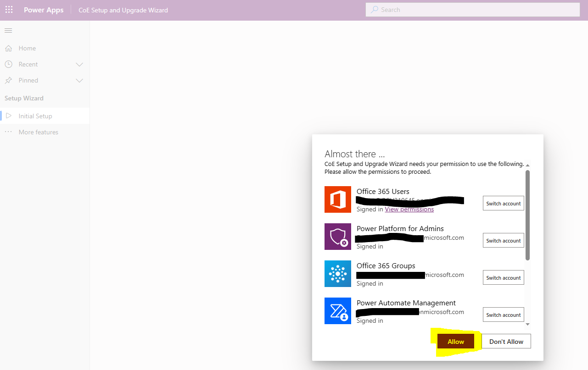Click the Recent clock icon
Screen dimensions: 588x370
[9, 64]
